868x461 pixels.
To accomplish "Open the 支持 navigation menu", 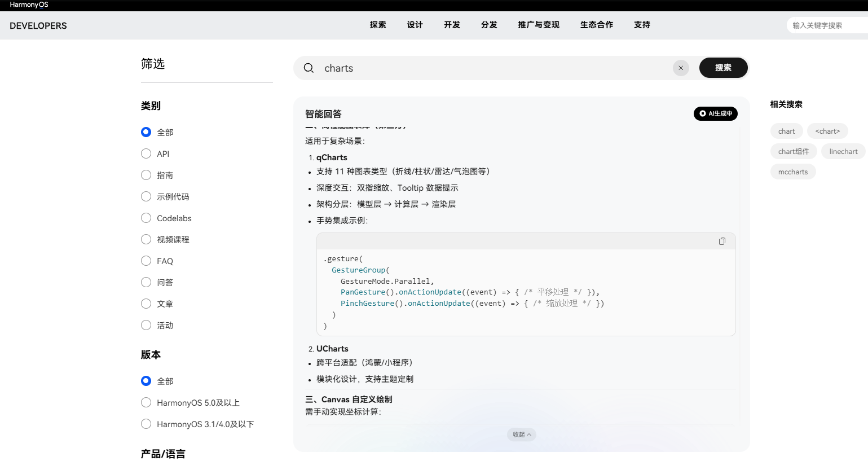I will [642, 25].
